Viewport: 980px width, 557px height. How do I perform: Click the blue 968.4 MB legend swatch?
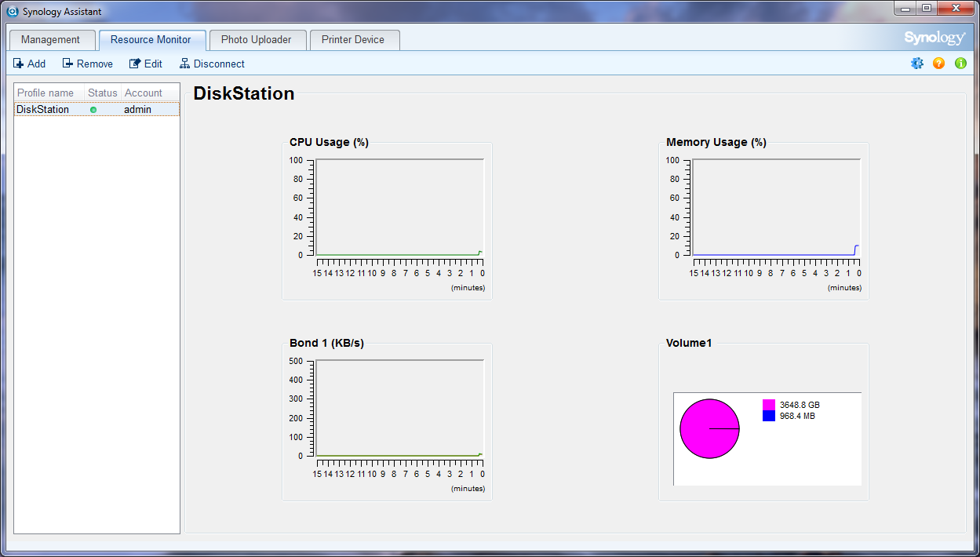tap(769, 416)
